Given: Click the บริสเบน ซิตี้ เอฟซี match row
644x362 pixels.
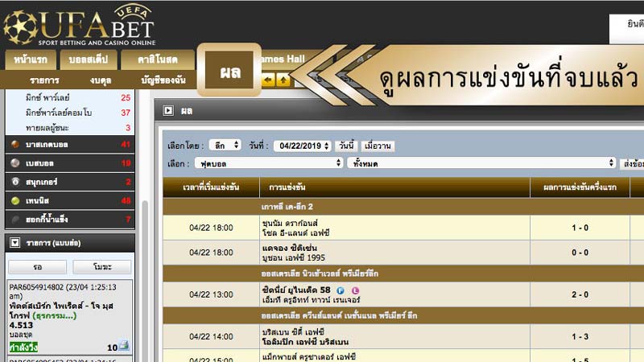Looking at the screenshot, I should pyautogui.click(x=403, y=336).
